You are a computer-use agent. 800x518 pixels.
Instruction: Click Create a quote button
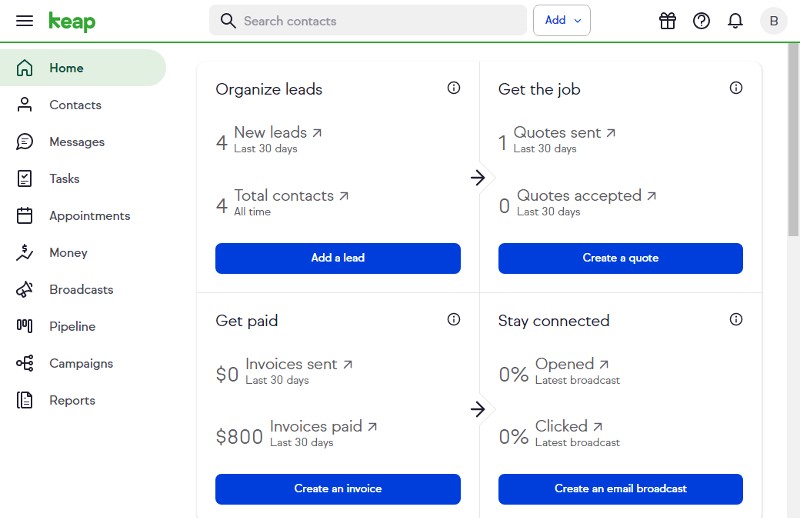pyautogui.click(x=620, y=258)
